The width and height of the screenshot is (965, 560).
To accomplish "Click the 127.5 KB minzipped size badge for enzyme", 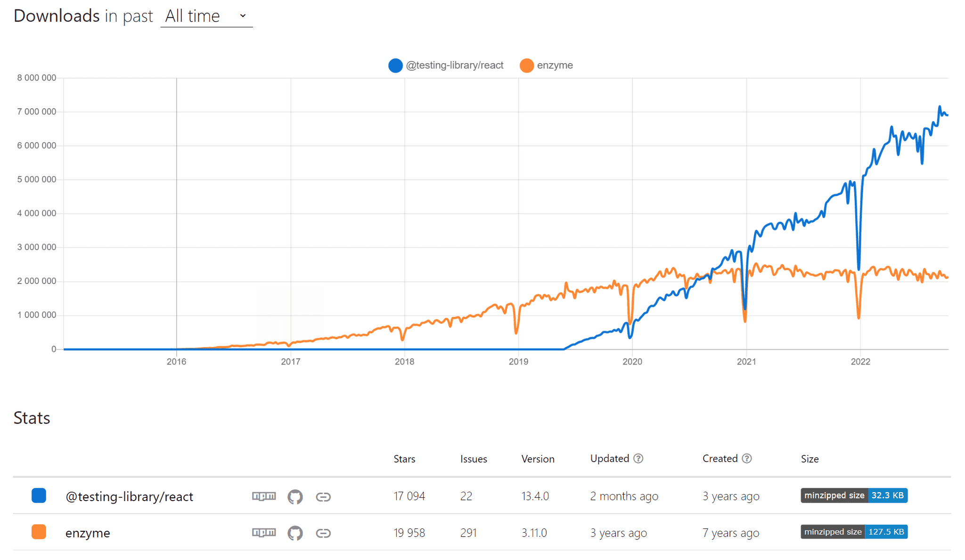I will click(887, 532).
